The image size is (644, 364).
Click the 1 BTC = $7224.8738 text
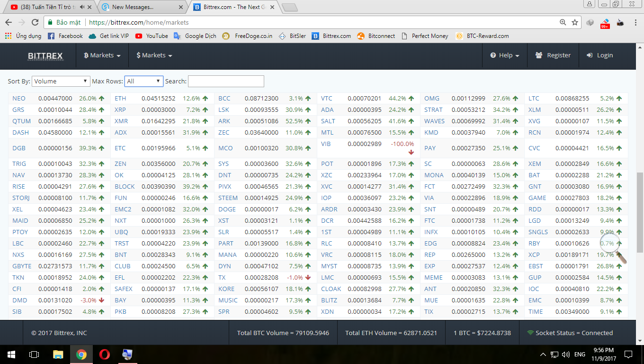point(482,333)
